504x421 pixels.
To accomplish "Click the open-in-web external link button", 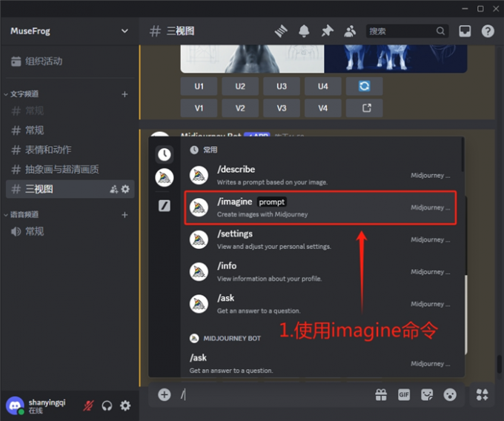I will click(364, 108).
